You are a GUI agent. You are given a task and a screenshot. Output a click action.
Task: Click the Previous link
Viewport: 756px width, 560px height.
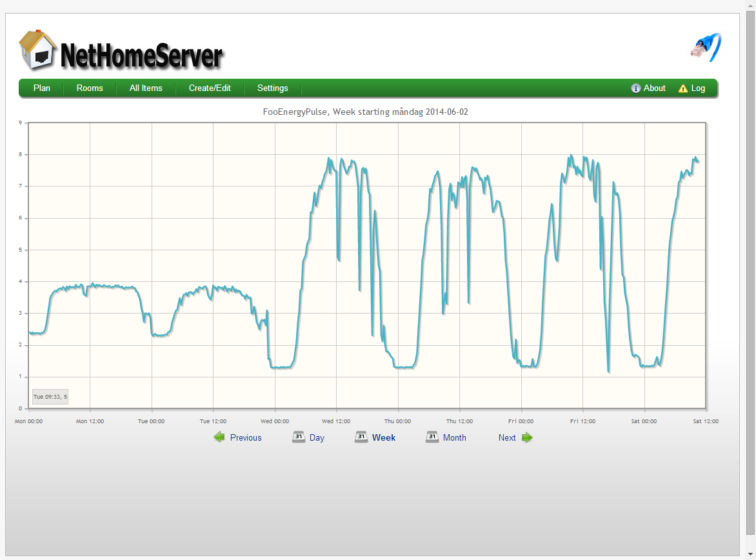point(246,437)
